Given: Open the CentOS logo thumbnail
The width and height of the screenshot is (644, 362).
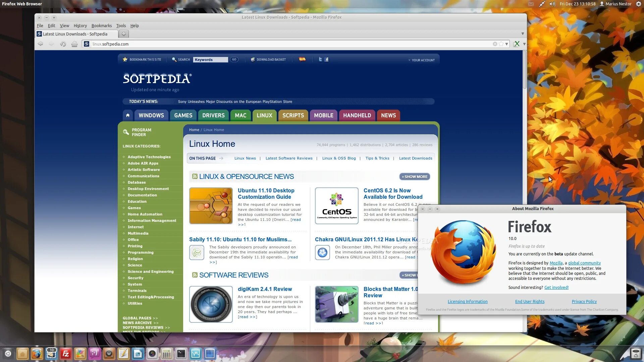Looking at the screenshot, I should point(336,206).
